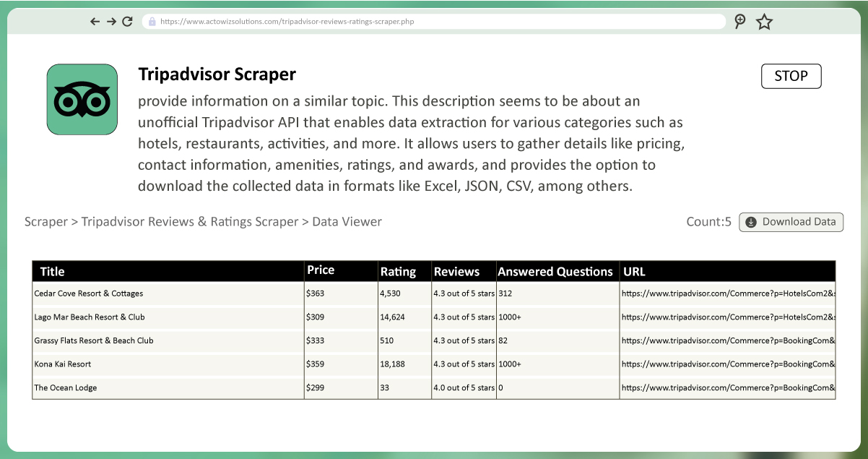Click Kona Kai's 4.3 out of 5 stars cell
The image size is (868, 459).
(x=464, y=364)
